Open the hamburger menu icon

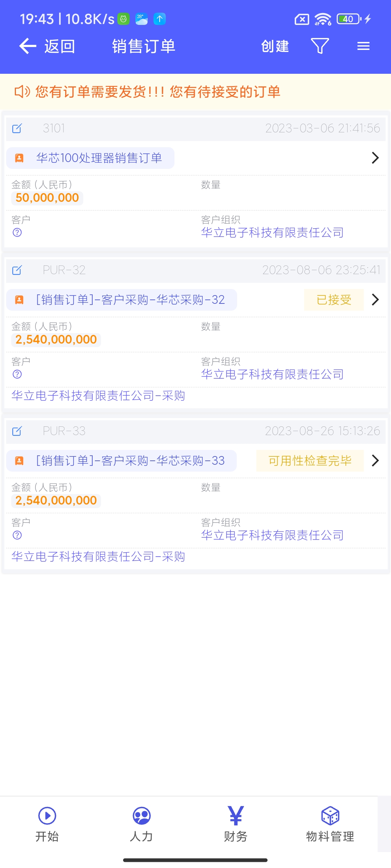click(x=363, y=46)
